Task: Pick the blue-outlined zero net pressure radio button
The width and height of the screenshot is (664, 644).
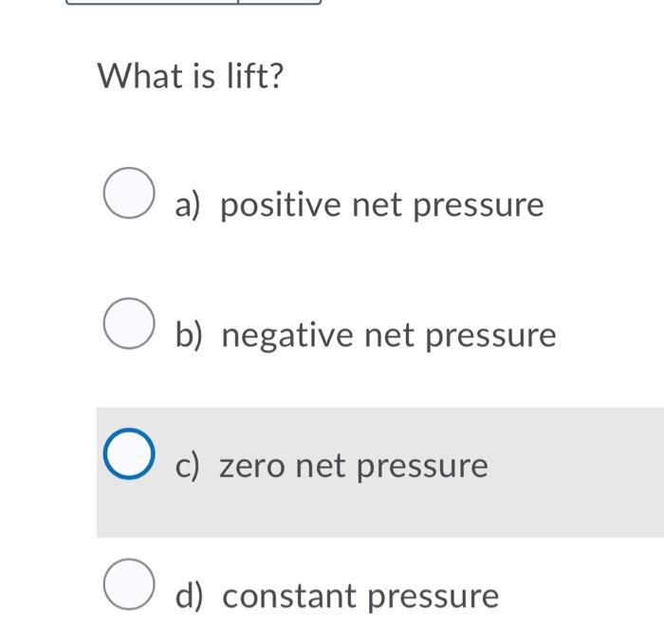Action: [129, 453]
